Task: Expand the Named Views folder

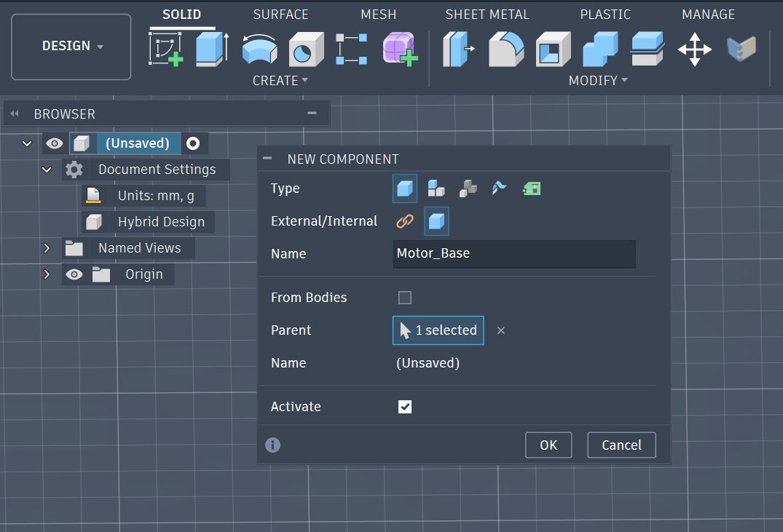Action: point(47,247)
